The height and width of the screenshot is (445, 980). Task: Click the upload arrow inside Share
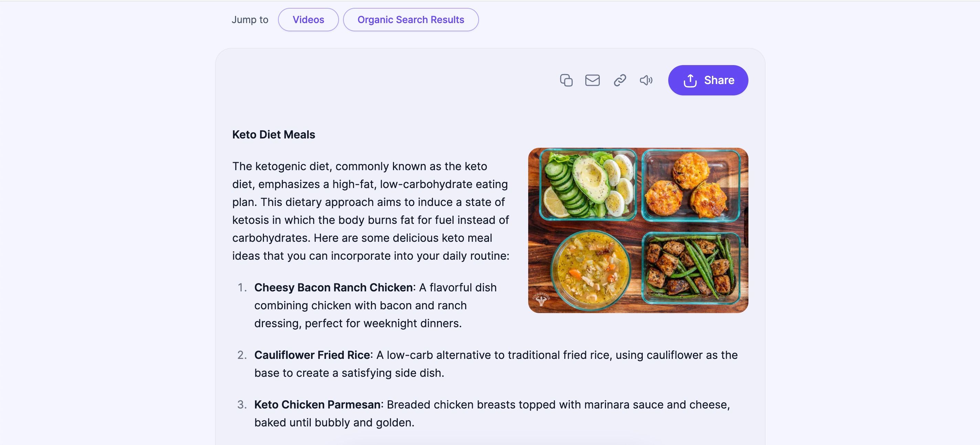pos(690,80)
